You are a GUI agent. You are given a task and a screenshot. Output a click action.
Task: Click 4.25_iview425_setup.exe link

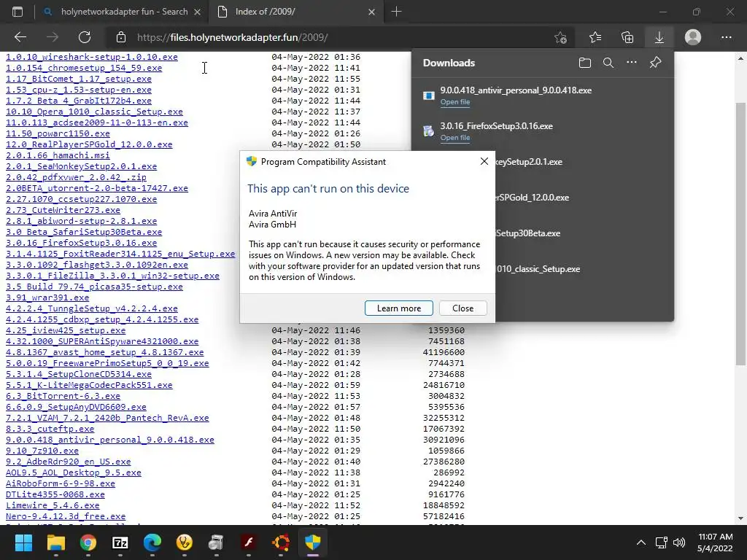(x=66, y=331)
